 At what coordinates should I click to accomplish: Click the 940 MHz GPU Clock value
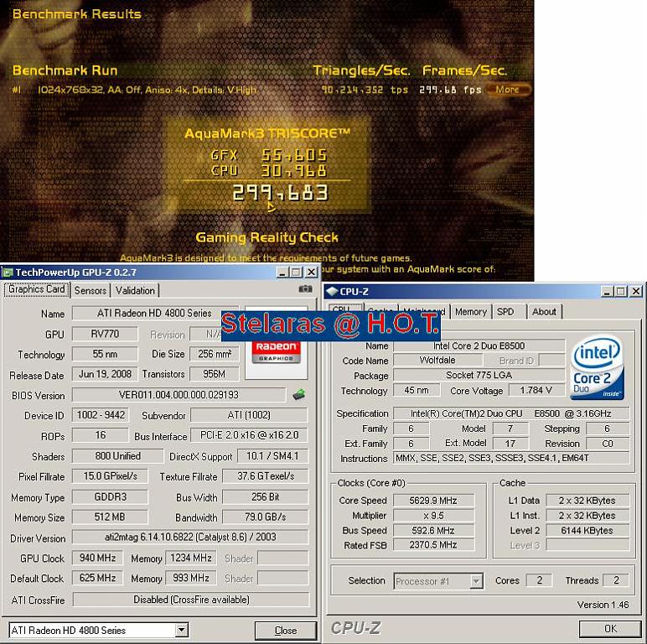point(97,558)
